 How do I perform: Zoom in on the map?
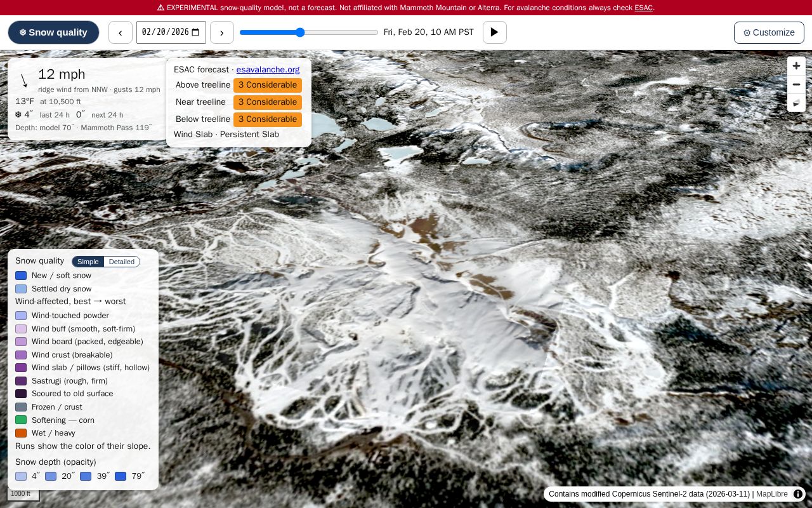(x=796, y=66)
